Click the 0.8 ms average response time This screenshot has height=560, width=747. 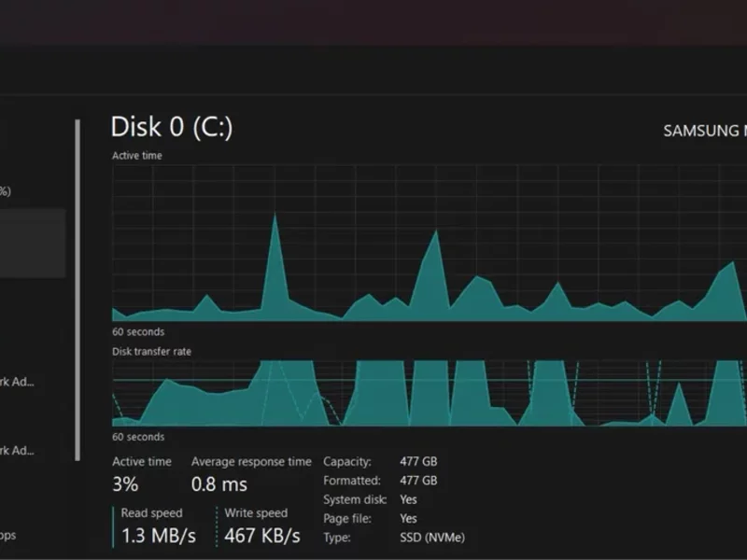pos(219,484)
